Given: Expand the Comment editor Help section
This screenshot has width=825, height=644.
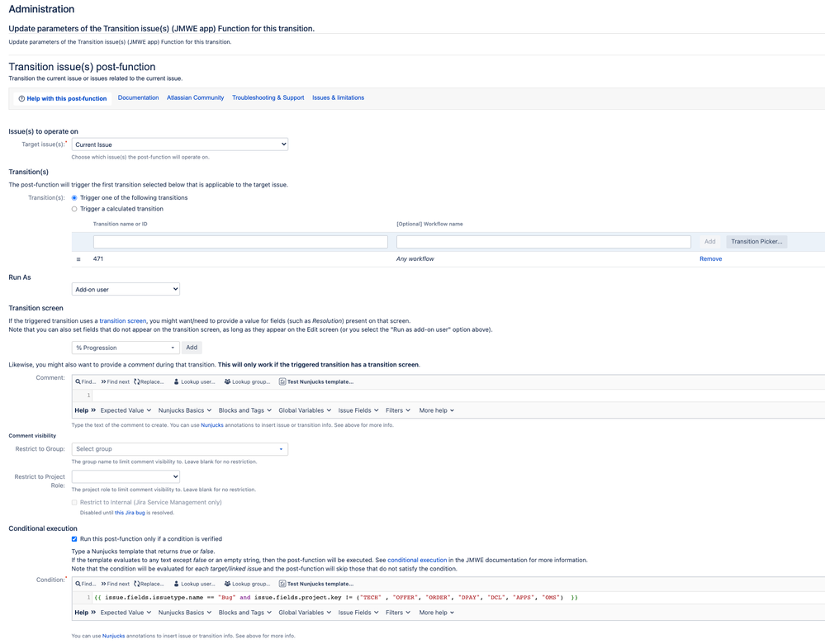Looking at the screenshot, I should click(85, 410).
